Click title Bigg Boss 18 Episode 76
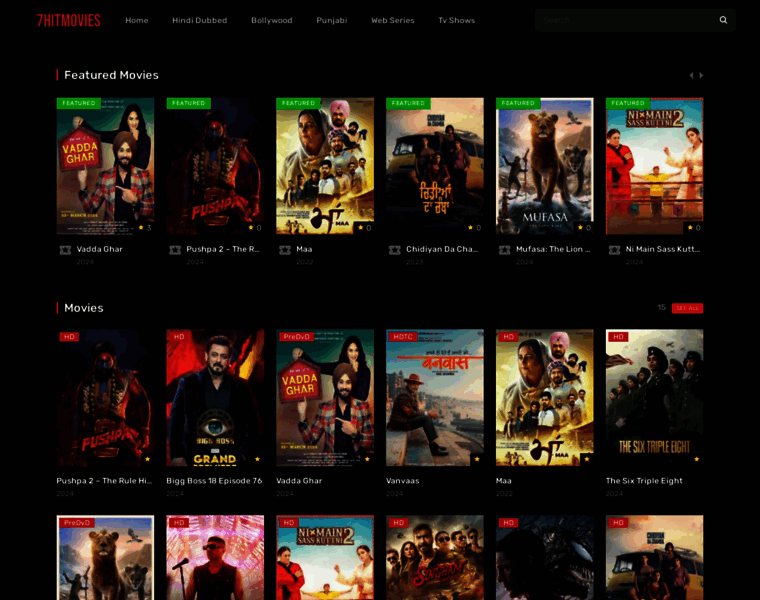Screen dimensions: 760x600 pos(214,481)
